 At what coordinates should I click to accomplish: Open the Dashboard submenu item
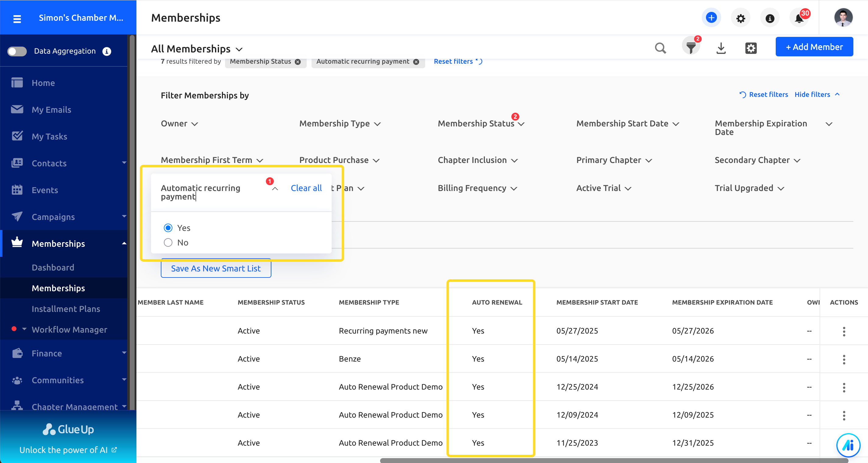53,267
